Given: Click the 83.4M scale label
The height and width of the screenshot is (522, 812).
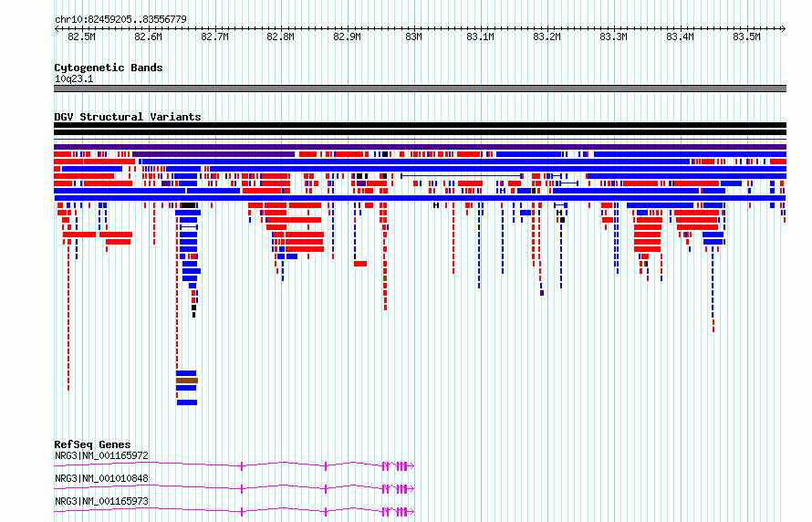Looking at the screenshot, I should tap(680, 37).
